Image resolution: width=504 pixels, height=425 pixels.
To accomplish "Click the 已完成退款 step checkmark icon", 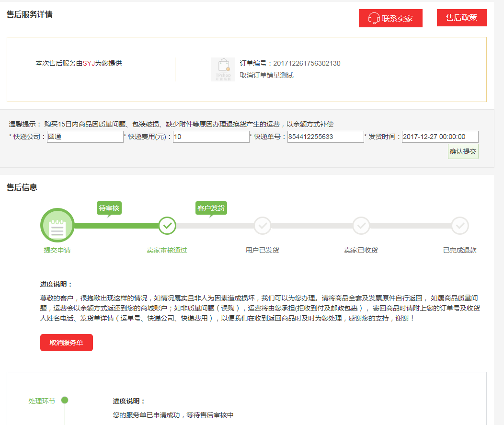I will (460, 225).
